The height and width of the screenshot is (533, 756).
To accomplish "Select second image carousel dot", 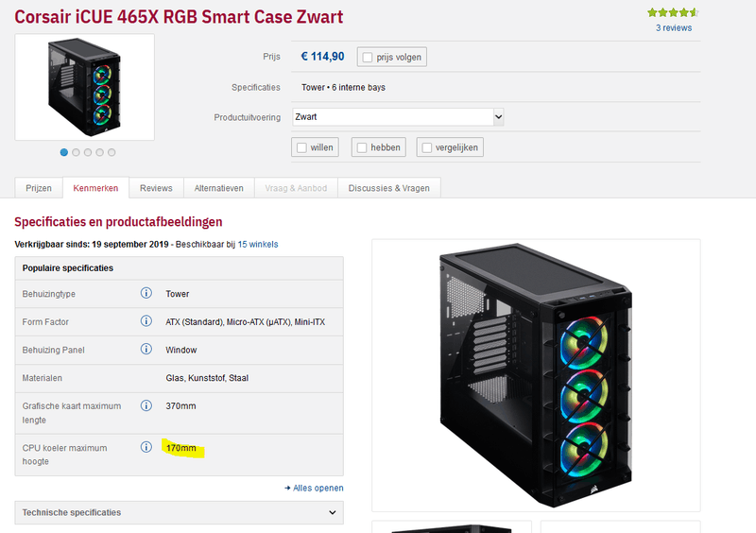I will (x=76, y=152).
